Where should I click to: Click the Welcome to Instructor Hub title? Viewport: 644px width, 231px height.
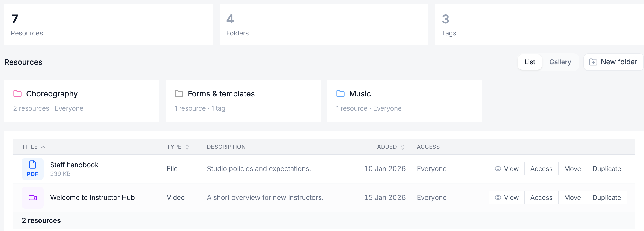pyautogui.click(x=93, y=197)
